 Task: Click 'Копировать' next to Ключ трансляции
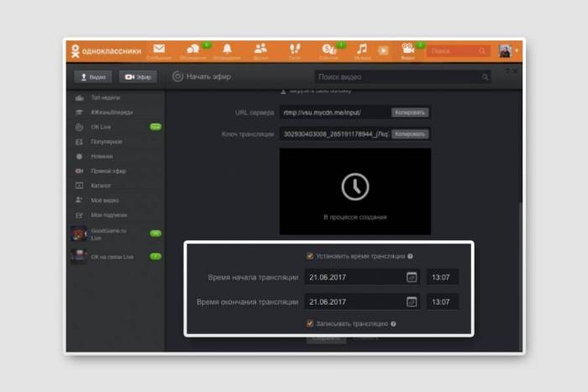pyautogui.click(x=410, y=133)
